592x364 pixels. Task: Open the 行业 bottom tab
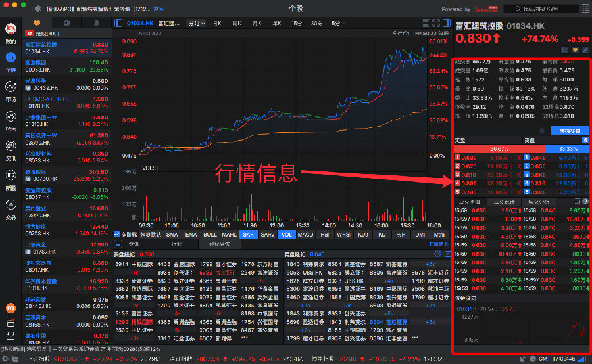(176, 244)
